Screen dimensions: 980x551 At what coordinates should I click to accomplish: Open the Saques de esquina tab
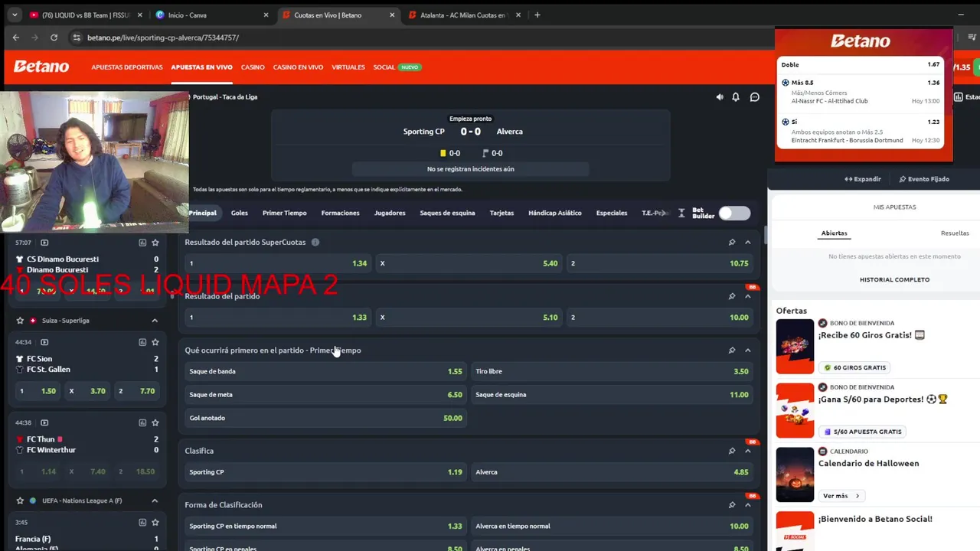pyautogui.click(x=447, y=213)
